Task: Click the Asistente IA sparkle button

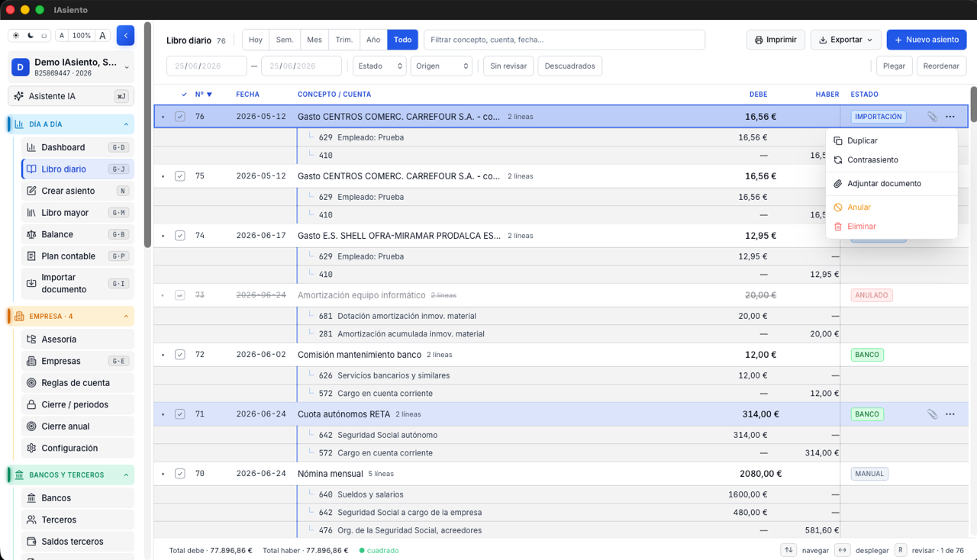Action: click(x=71, y=96)
